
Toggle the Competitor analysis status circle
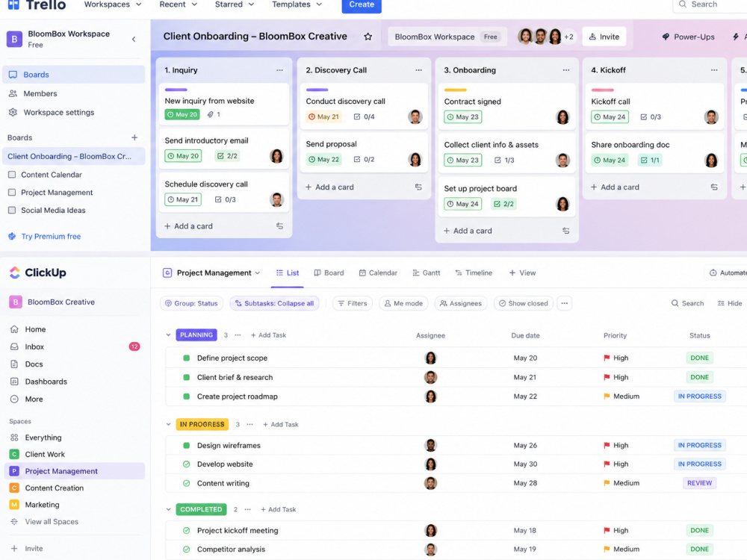coord(186,549)
